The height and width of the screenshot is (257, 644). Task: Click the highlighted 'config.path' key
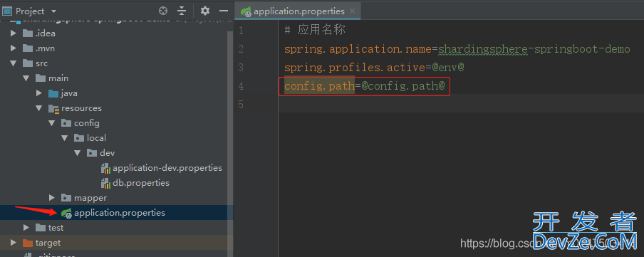319,86
